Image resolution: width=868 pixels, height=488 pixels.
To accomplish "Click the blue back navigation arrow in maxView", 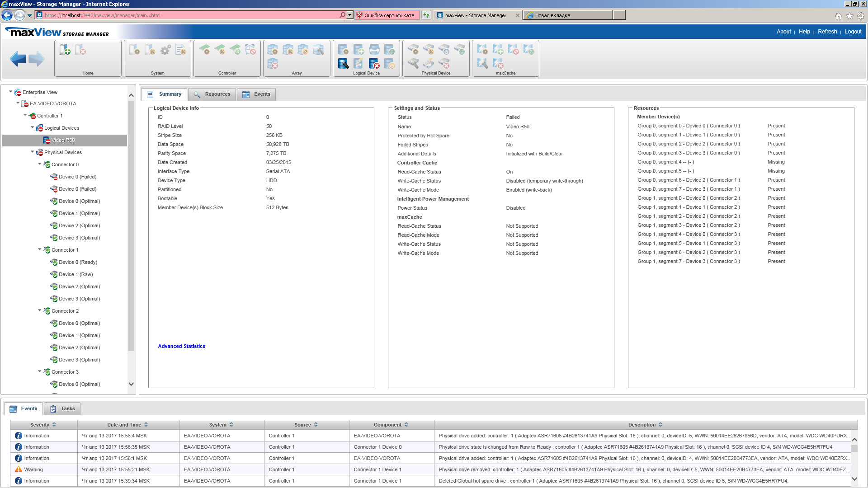I will pos(18,59).
